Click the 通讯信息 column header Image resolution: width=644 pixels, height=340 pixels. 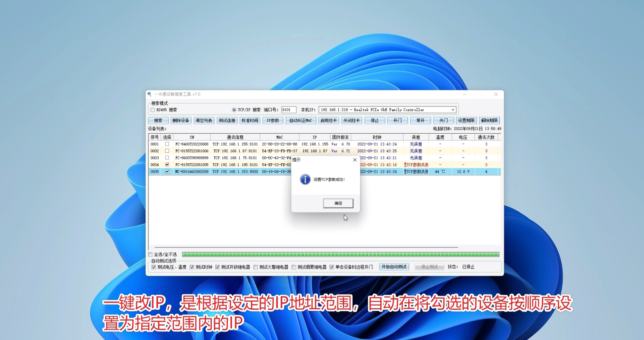point(235,137)
